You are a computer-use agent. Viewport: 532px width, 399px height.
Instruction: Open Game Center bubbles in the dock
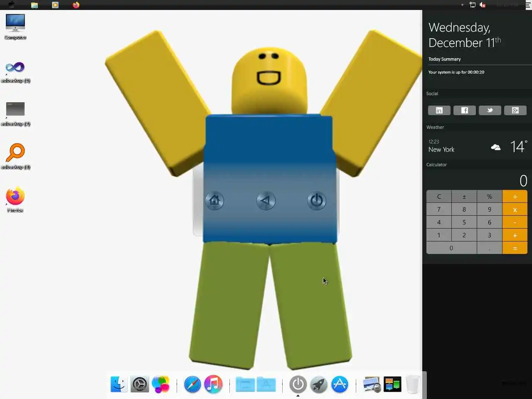pos(161,384)
